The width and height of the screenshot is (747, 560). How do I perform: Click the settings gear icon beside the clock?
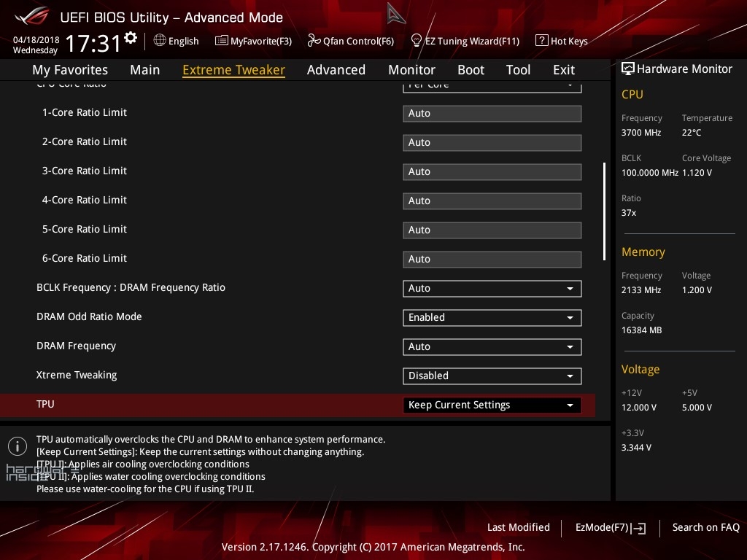[131, 37]
